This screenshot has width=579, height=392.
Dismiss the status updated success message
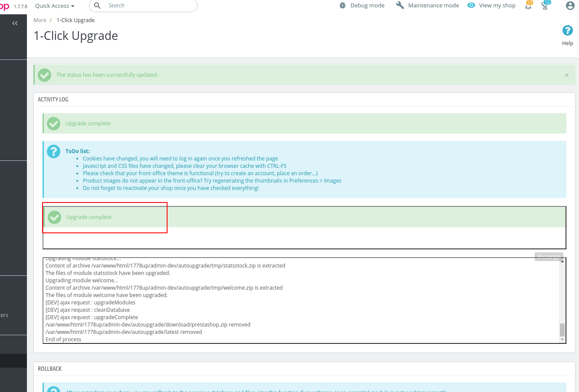566,75
